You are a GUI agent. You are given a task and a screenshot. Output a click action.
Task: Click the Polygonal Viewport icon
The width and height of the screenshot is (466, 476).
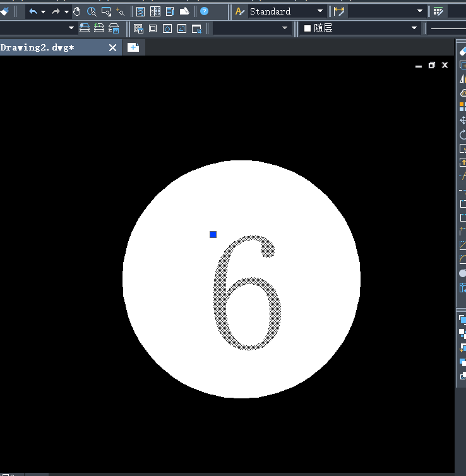click(167, 29)
